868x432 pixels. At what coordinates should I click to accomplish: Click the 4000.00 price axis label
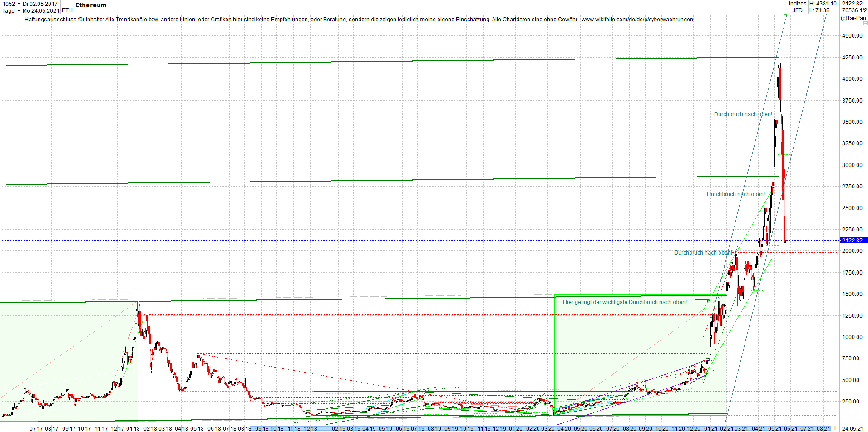tap(852, 79)
